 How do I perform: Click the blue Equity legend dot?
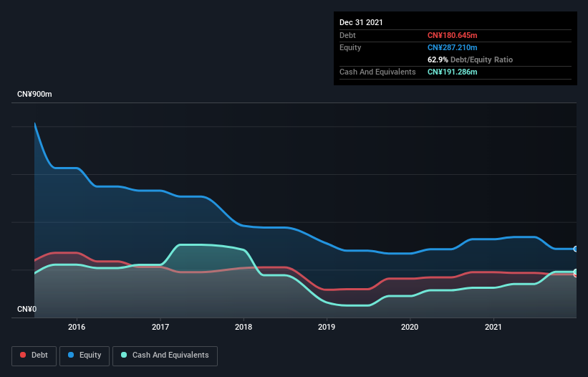[x=71, y=355]
